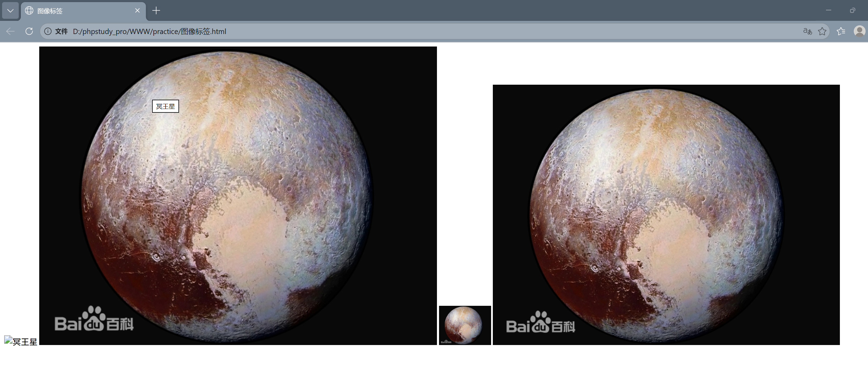Minimize the browser window
Image resolution: width=868 pixels, height=378 pixels.
(x=828, y=10)
